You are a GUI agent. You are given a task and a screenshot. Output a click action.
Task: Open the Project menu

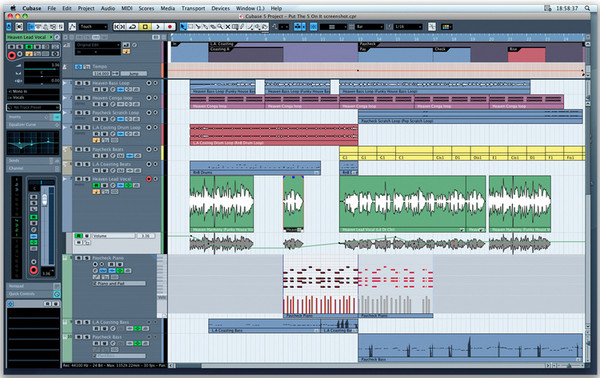(86, 8)
